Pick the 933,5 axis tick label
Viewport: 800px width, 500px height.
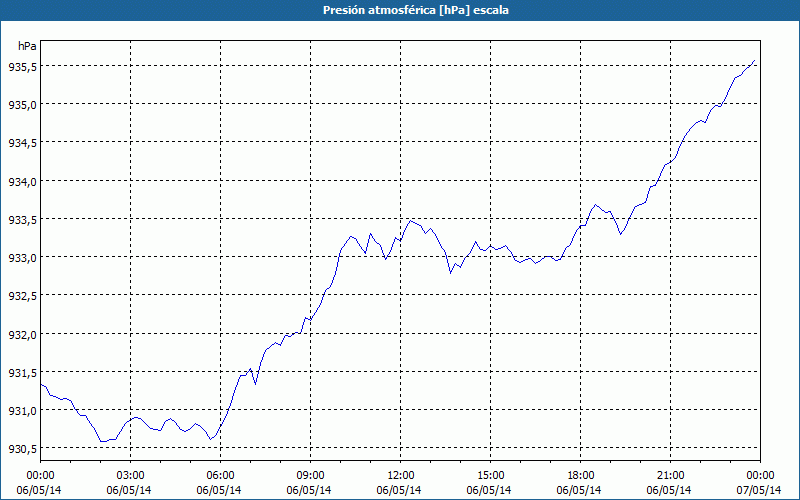22,219
